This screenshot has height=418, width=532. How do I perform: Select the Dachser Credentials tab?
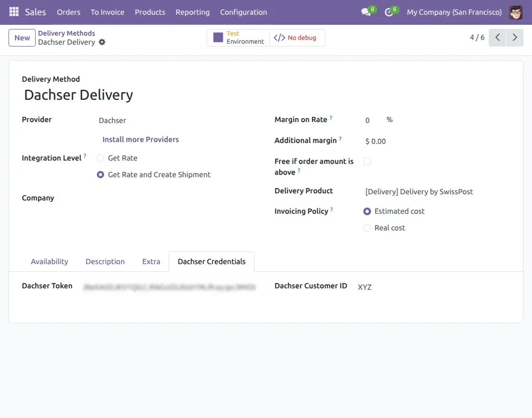(x=212, y=262)
